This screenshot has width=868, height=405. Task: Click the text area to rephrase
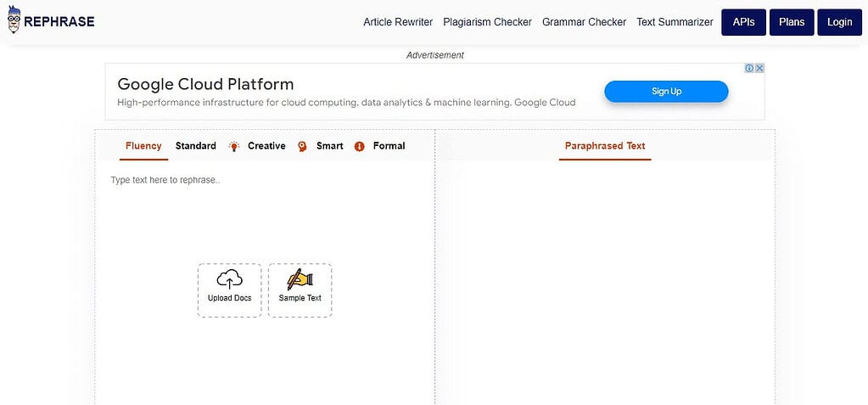pos(265,283)
